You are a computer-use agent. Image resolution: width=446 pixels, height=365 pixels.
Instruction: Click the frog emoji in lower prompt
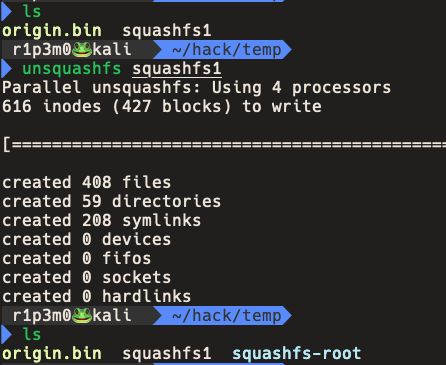[82, 315]
